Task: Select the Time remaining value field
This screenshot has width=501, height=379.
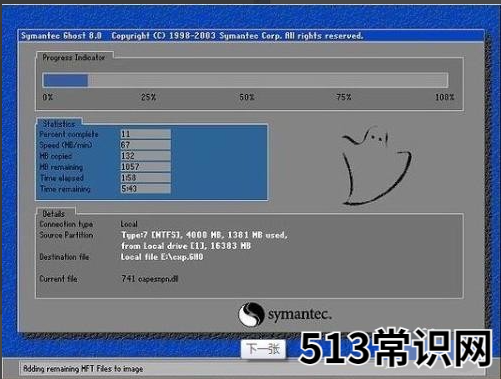Action: pos(146,189)
